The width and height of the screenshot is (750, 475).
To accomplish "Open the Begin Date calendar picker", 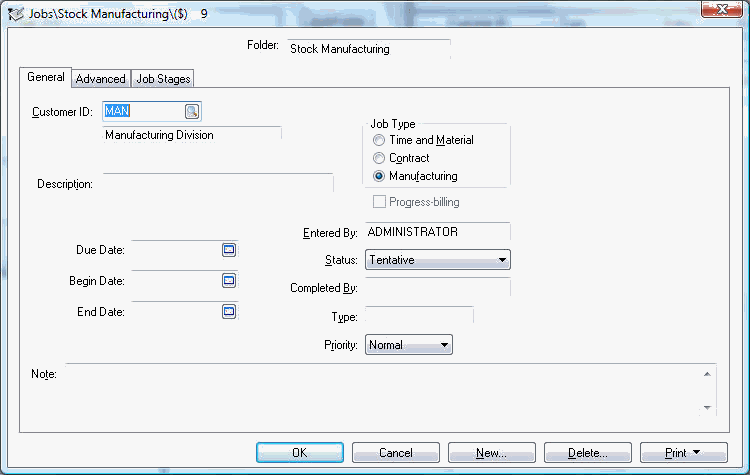I will pyautogui.click(x=229, y=280).
